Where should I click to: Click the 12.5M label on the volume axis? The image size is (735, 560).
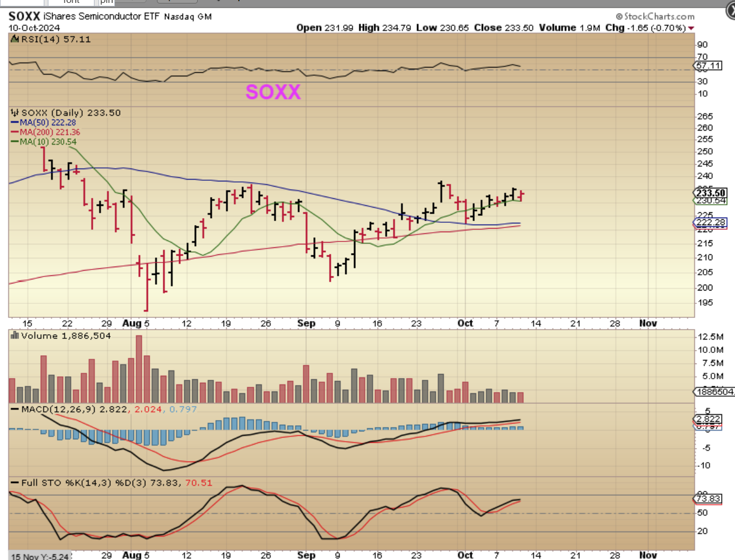710,337
